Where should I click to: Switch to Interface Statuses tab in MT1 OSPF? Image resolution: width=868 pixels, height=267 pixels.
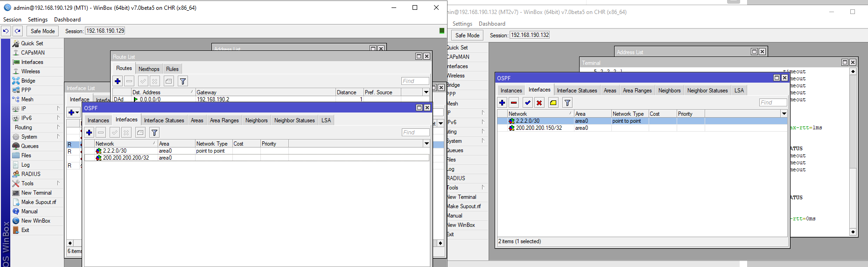(x=164, y=120)
